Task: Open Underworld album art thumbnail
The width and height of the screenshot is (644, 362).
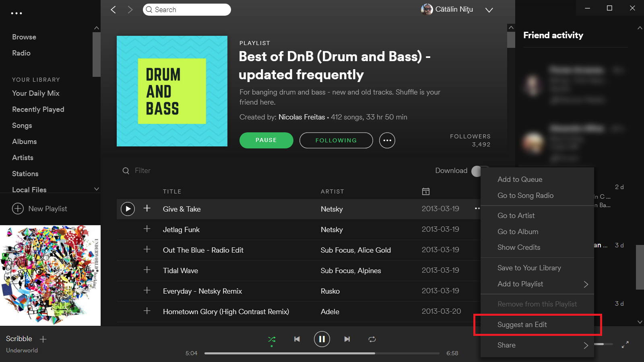Action: pyautogui.click(x=50, y=276)
